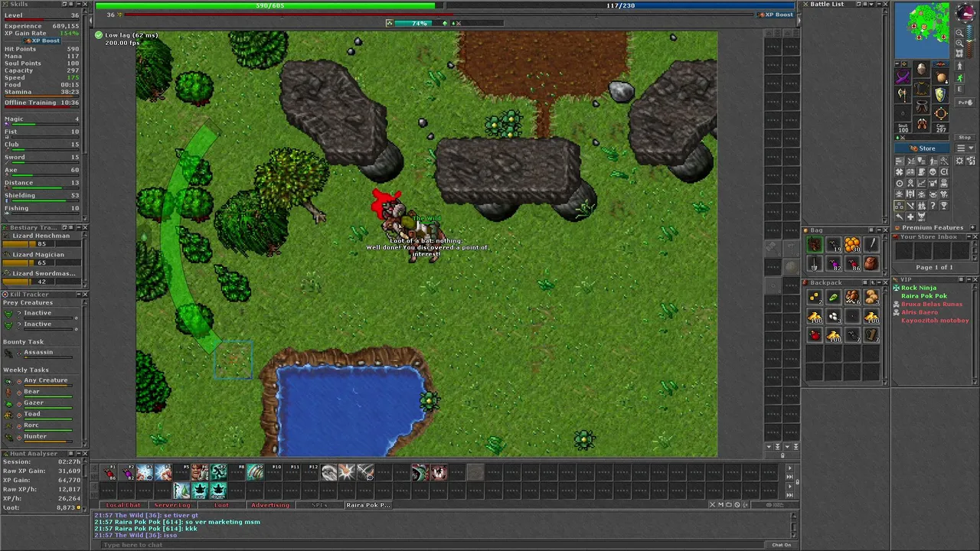980x551 pixels.
Task: Select Bruxa Belas Runas in the VIP list
Action: click(932, 305)
